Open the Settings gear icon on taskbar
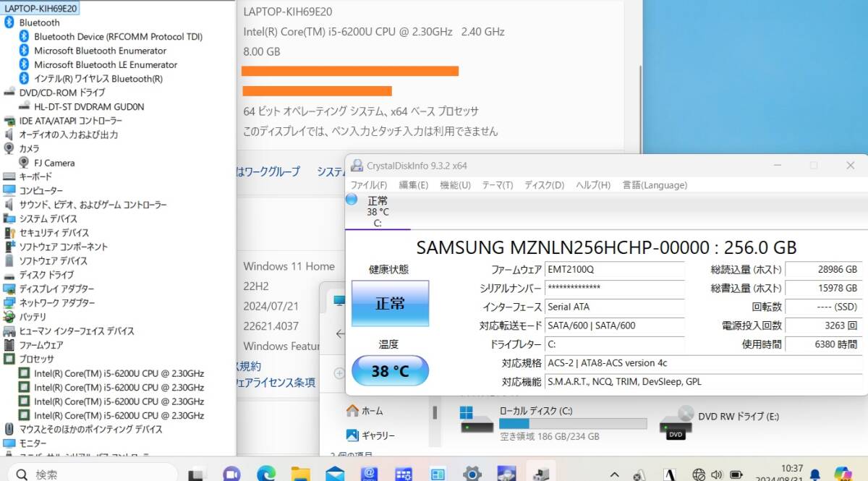The width and height of the screenshot is (868, 481). coord(472,474)
